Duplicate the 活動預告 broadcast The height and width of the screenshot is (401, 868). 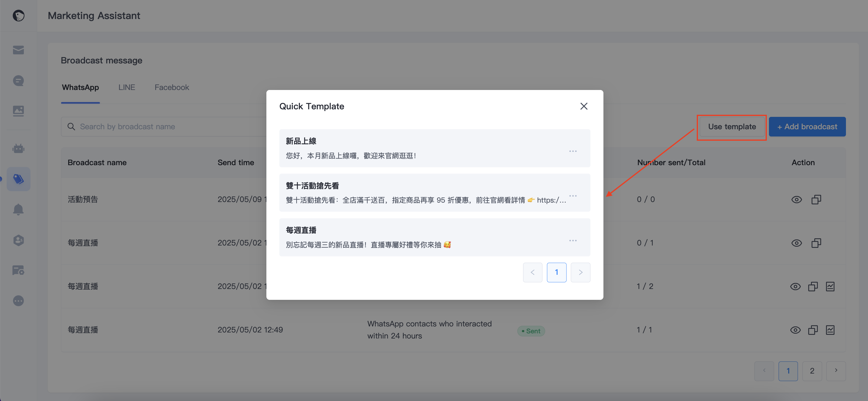coord(816,200)
